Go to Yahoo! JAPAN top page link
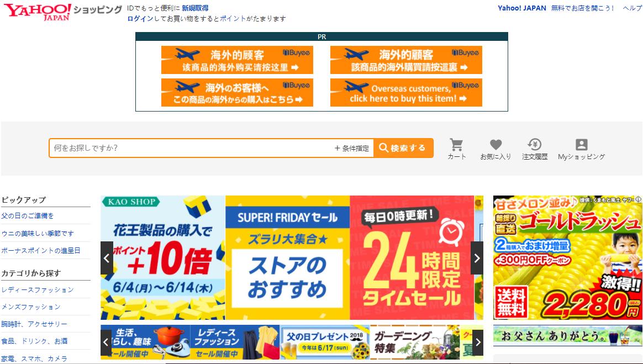This screenshot has height=364, width=643. click(x=521, y=8)
